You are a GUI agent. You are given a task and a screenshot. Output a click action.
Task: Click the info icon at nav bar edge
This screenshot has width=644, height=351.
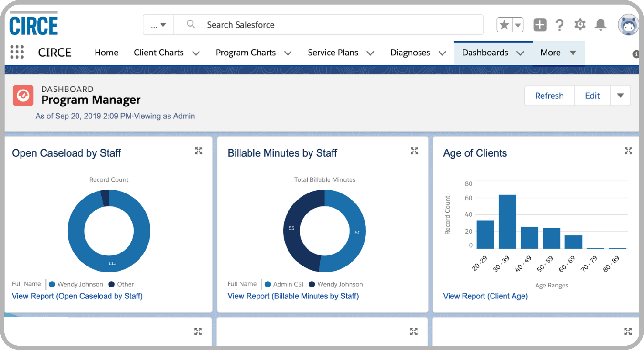tap(636, 54)
